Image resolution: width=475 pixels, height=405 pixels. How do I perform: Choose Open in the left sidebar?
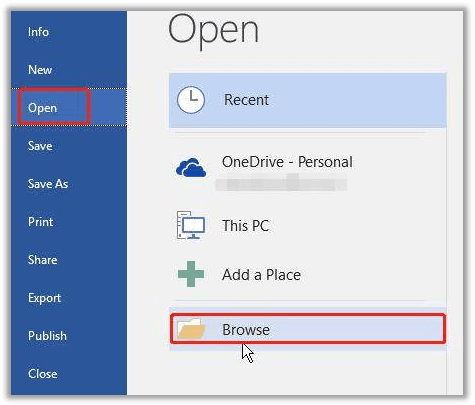click(42, 108)
